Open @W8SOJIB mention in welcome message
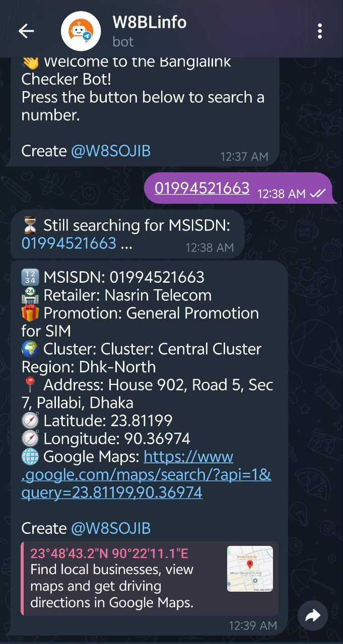The width and height of the screenshot is (343, 644). pyautogui.click(x=111, y=151)
